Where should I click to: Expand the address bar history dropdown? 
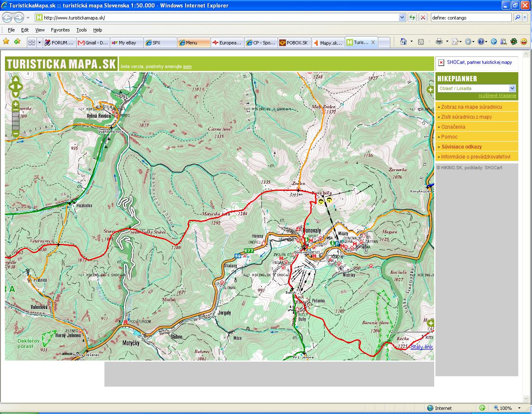pyautogui.click(x=402, y=17)
